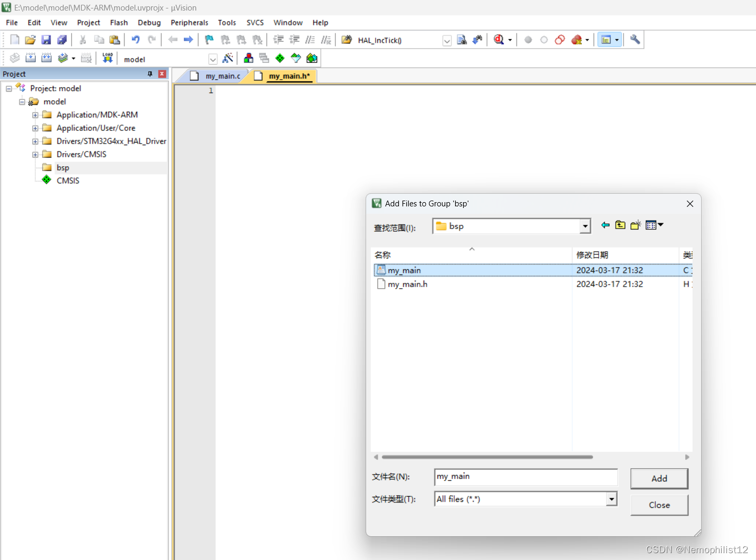Save all files using stacked floppies icon
The height and width of the screenshot is (560, 756).
tap(62, 40)
